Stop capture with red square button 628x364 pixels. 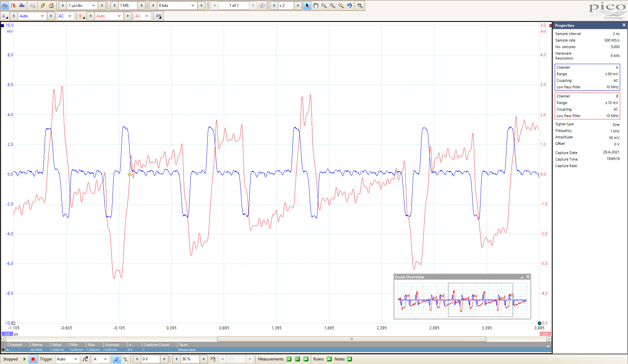[33, 359]
